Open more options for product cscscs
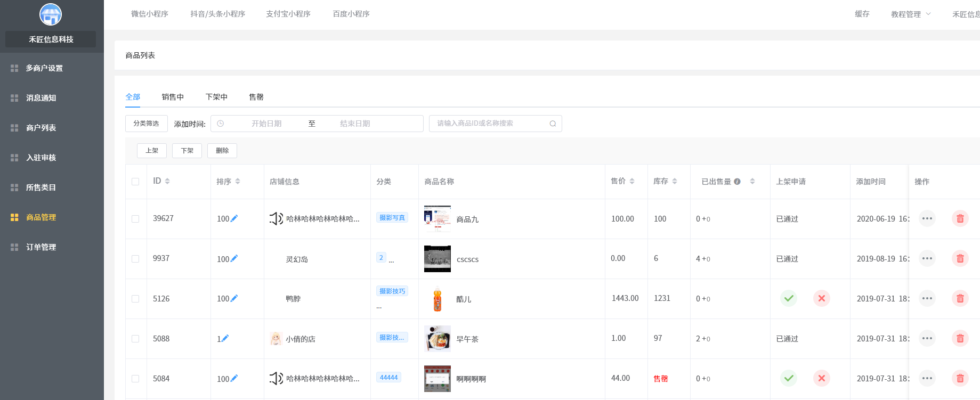Image resolution: width=980 pixels, height=400 pixels. click(927, 258)
